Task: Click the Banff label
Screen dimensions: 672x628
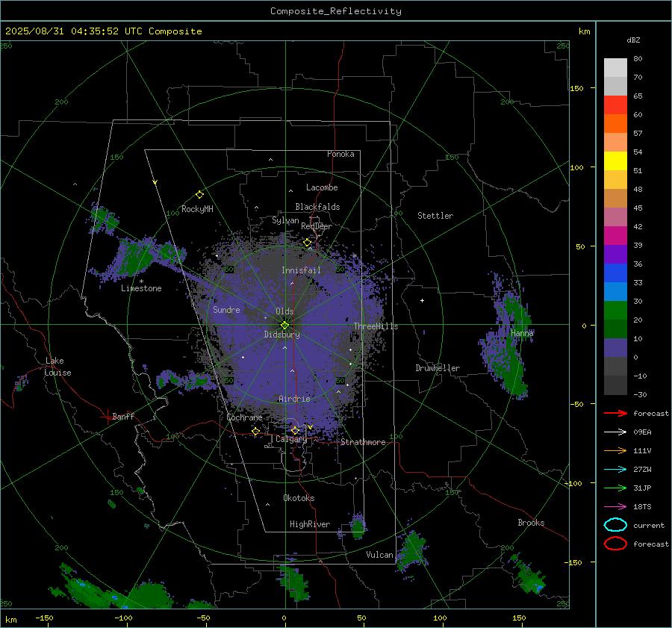Action: [x=123, y=416]
